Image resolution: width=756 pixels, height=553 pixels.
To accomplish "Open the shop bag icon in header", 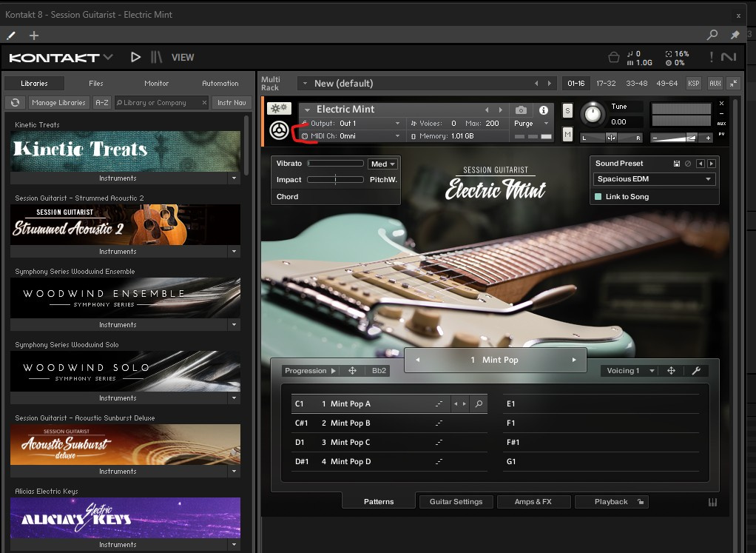I will point(613,57).
